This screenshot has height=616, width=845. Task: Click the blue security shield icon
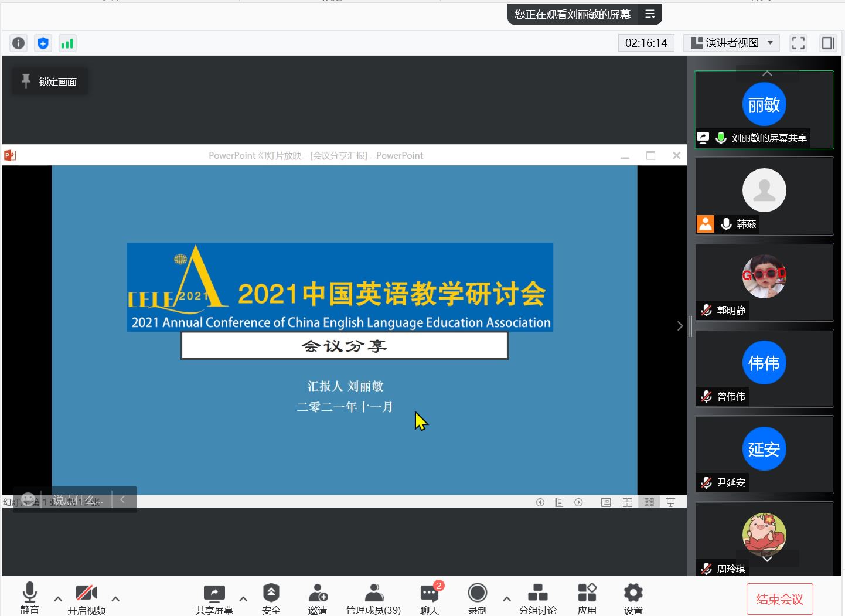(43, 43)
